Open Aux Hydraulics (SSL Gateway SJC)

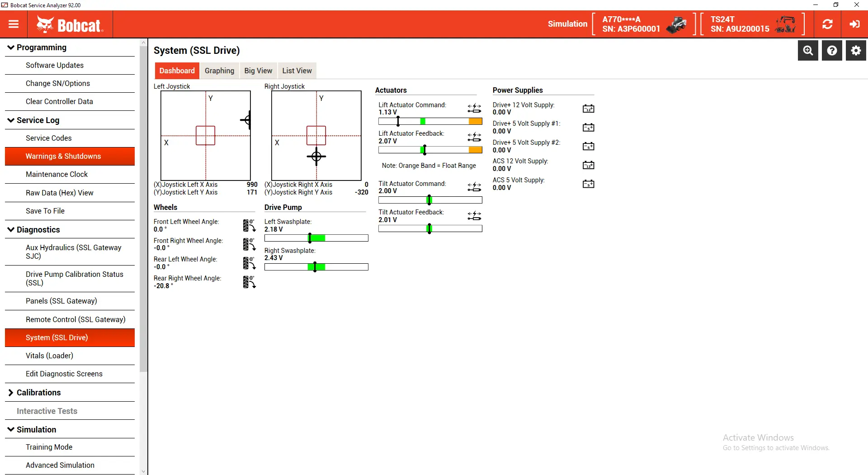pos(70,252)
